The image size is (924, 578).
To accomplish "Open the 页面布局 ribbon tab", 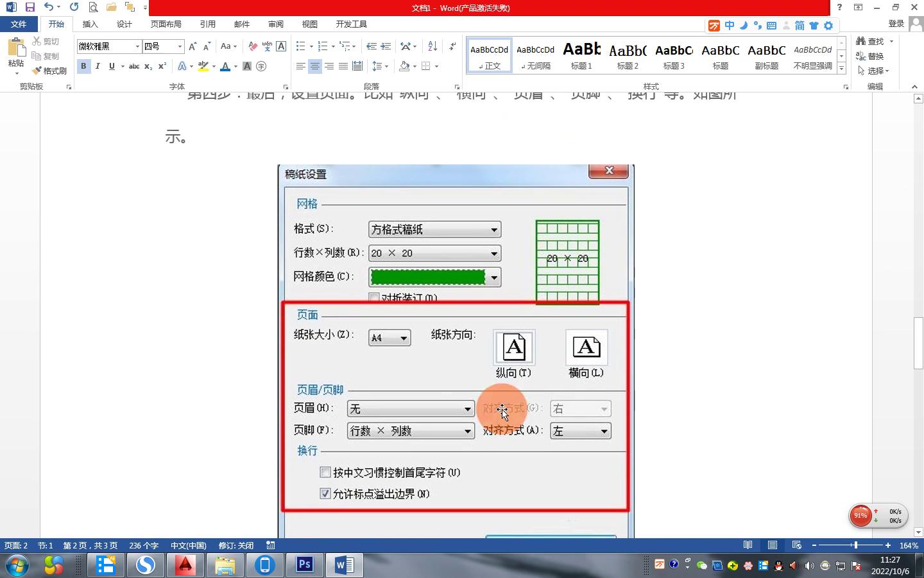I will (166, 24).
